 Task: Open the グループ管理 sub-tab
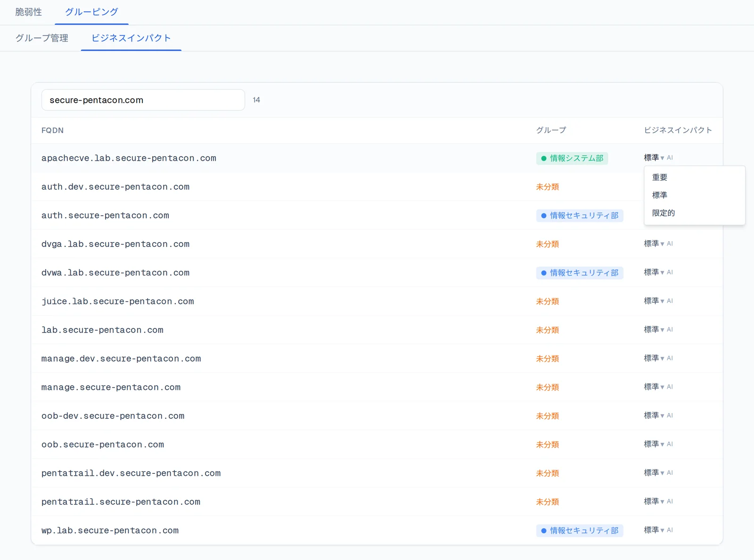[x=41, y=38]
